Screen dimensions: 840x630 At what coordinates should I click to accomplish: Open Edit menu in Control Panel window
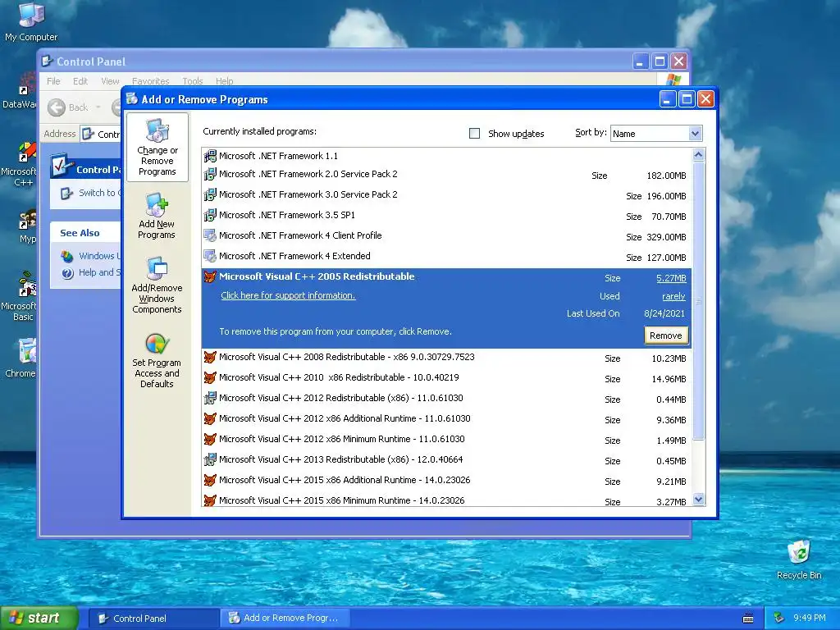(80, 81)
